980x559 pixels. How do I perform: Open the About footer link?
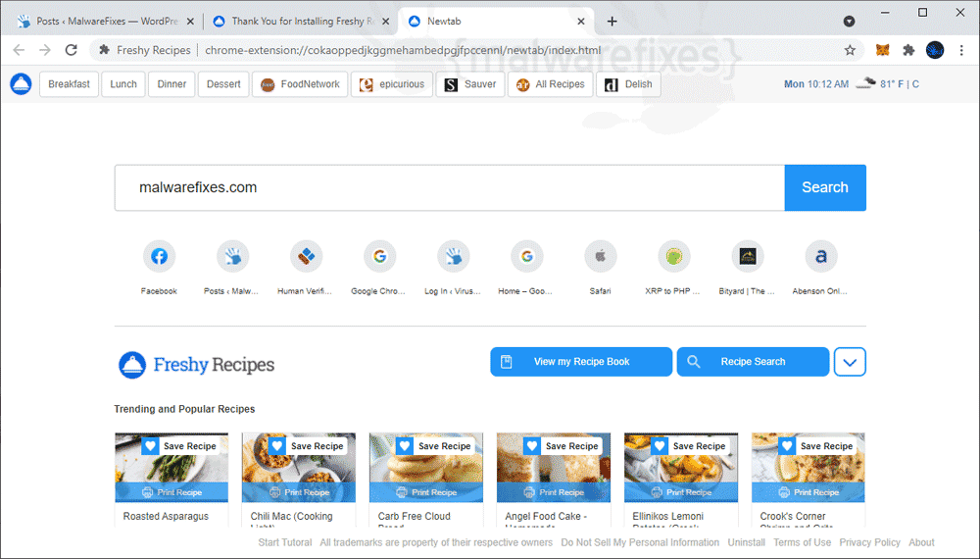921,542
